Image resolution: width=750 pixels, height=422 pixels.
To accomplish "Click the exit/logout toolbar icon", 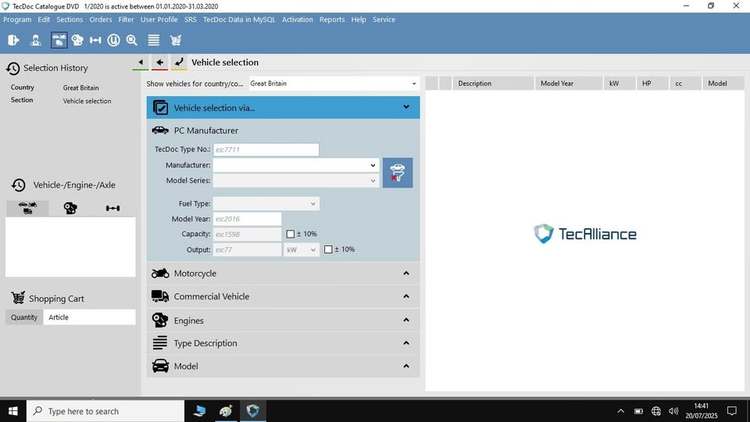I will [x=13, y=40].
